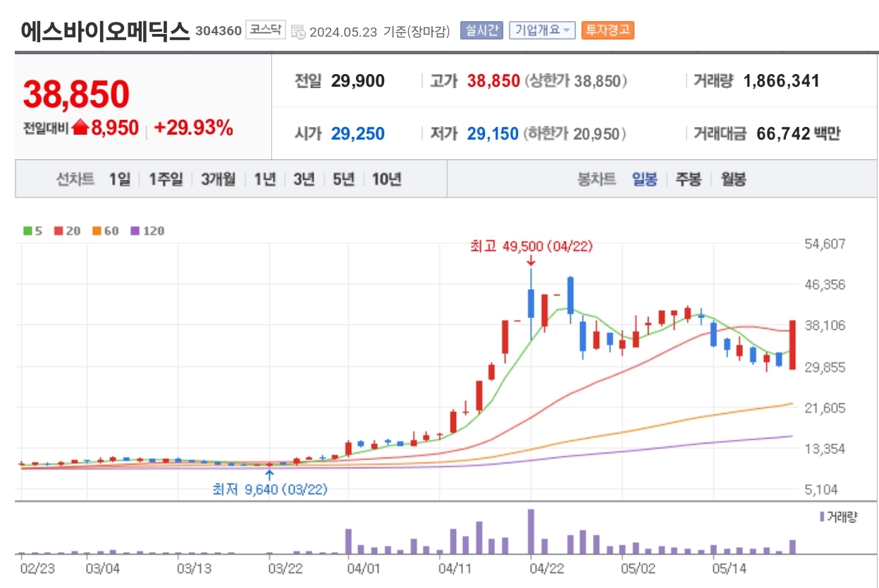Click the 최고 49,500 (04/22) marker
Viewport: 879px width, 588px height.
pos(531,246)
